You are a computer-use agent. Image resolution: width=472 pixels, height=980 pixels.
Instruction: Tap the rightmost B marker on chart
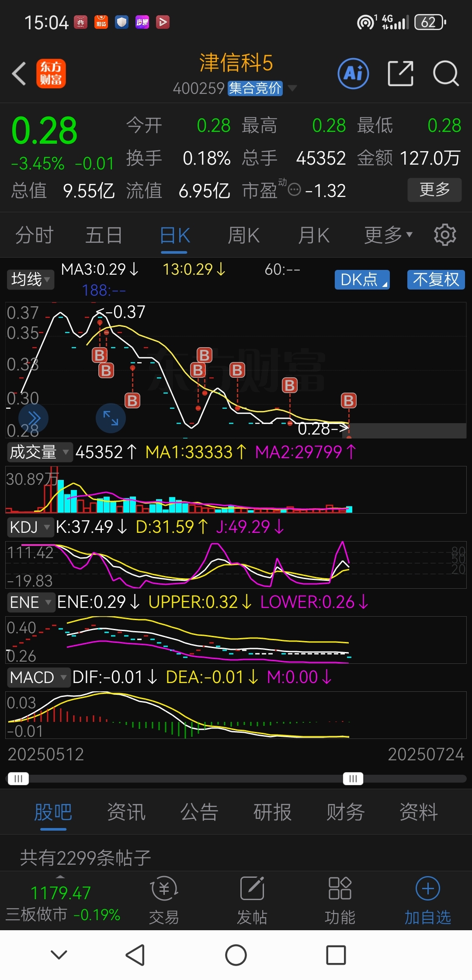(x=349, y=400)
